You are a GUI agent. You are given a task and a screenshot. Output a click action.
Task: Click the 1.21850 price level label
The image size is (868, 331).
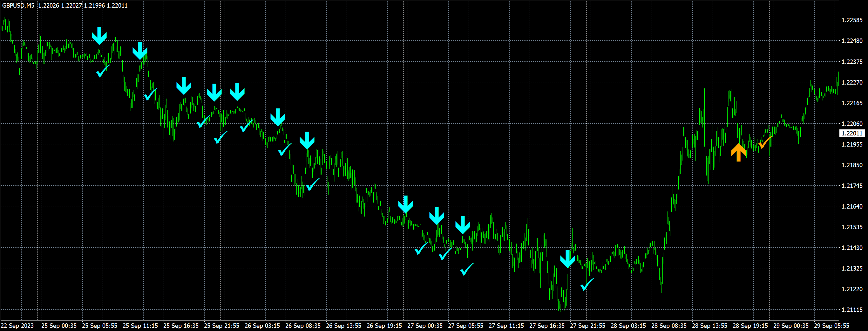pyautogui.click(x=852, y=165)
